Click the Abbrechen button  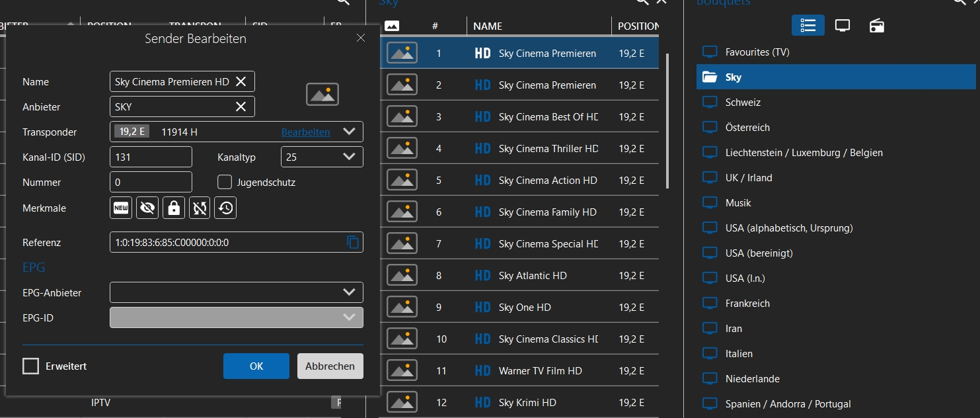coord(330,366)
